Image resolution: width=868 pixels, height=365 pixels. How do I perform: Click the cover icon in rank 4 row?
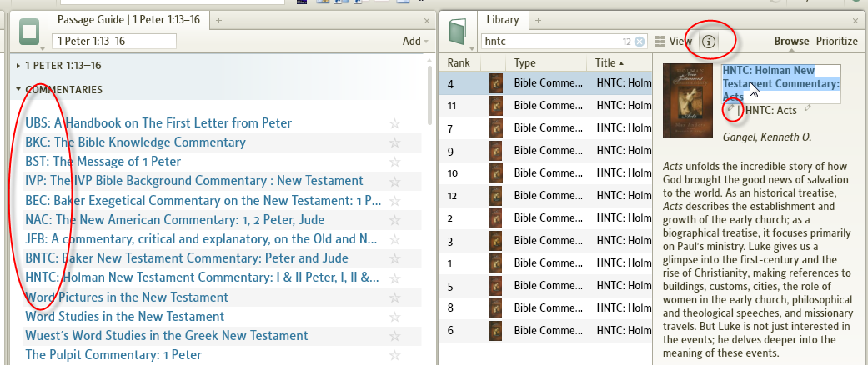click(495, 83)
